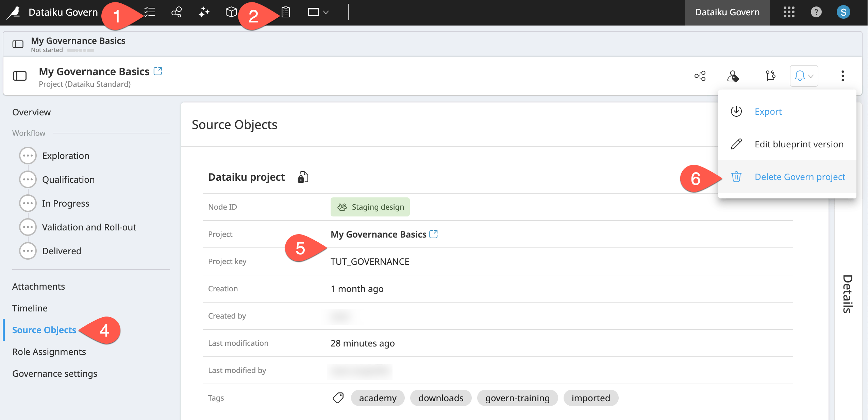The width and height of the screenshot is (868, 420).
Task: Select the Exploration workflow step circle
Action: click(x=28, y=155)
